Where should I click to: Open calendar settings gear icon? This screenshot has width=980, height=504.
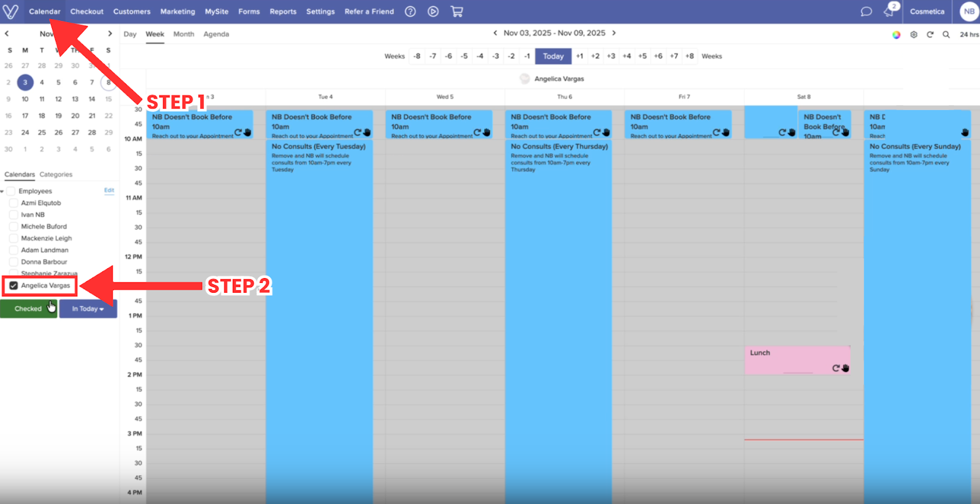(x=914, y=35)
